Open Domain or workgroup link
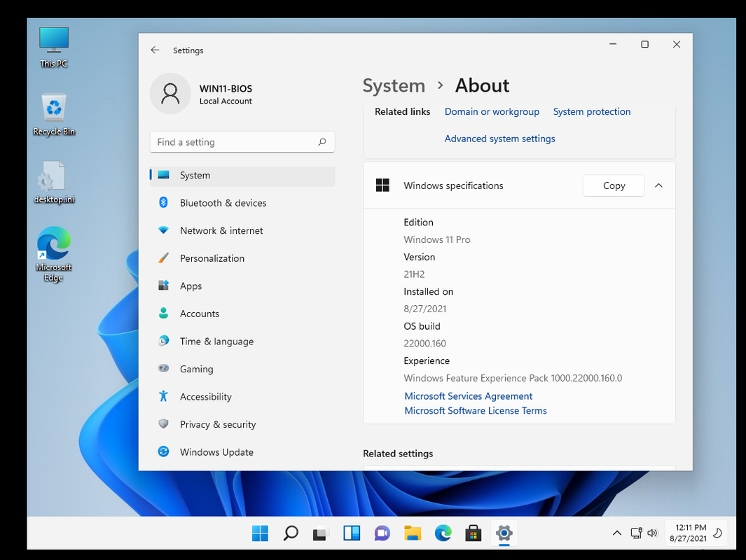Image resolution: width=746 pixels, height=560 pixels. [x=492, y=111]
